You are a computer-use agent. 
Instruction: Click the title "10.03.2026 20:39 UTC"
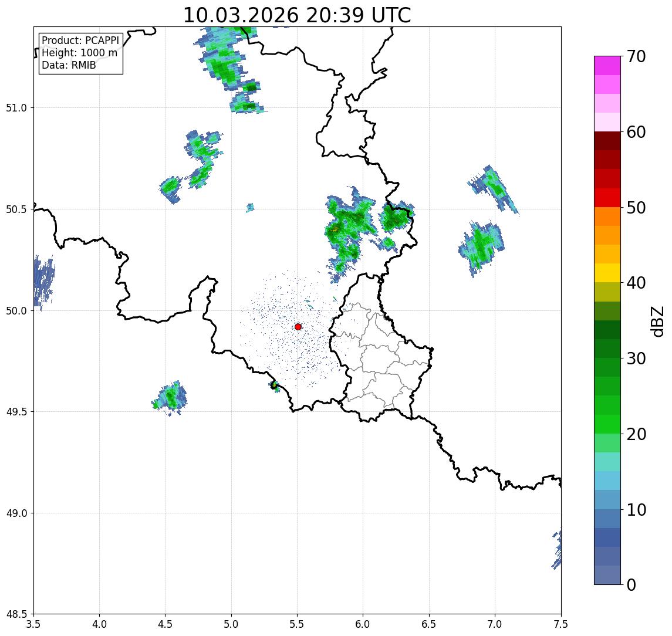pyautogui.click(x=297, y=15)
